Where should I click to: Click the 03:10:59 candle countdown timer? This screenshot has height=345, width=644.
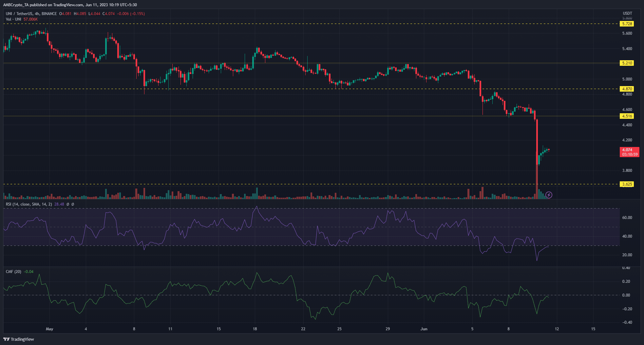coord(630,154)
